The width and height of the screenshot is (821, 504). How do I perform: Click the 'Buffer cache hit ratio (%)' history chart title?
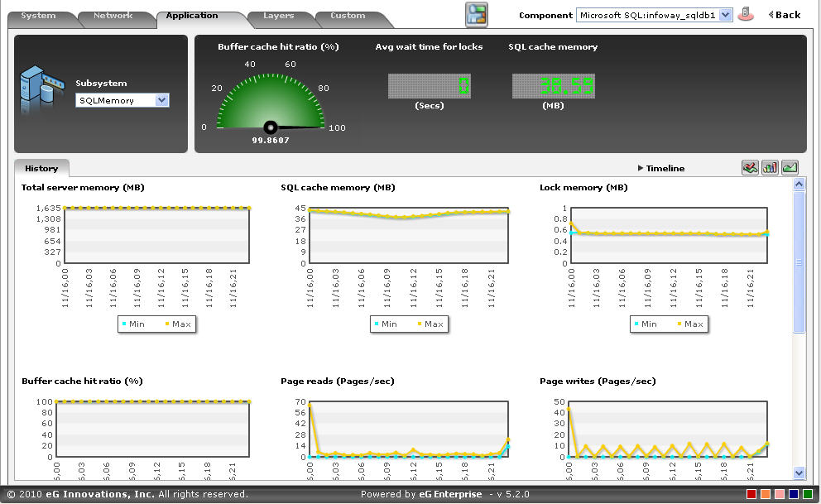[82, 381]
